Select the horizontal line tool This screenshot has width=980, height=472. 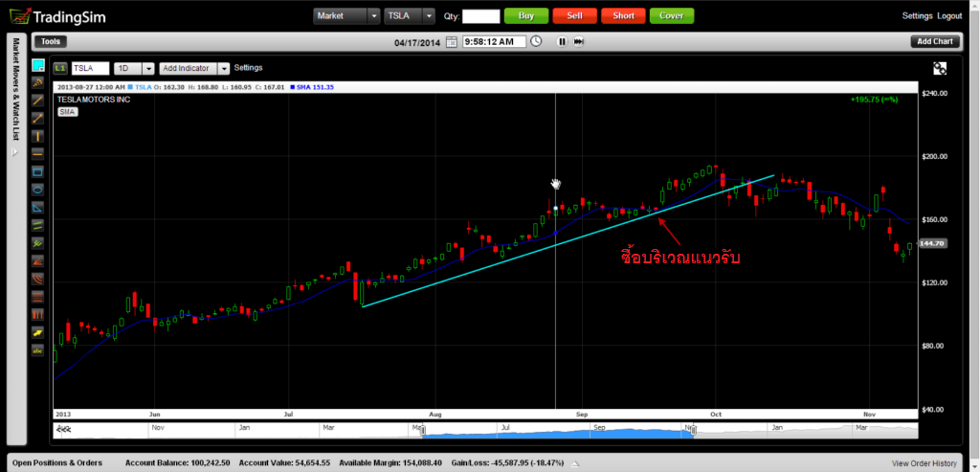click(x=38, y=153)
